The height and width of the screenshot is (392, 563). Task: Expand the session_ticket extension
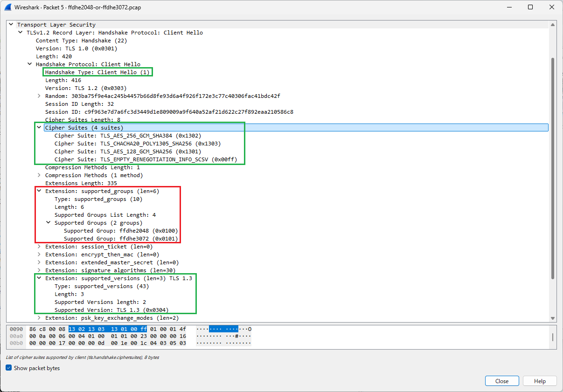[x=39, y=247]
